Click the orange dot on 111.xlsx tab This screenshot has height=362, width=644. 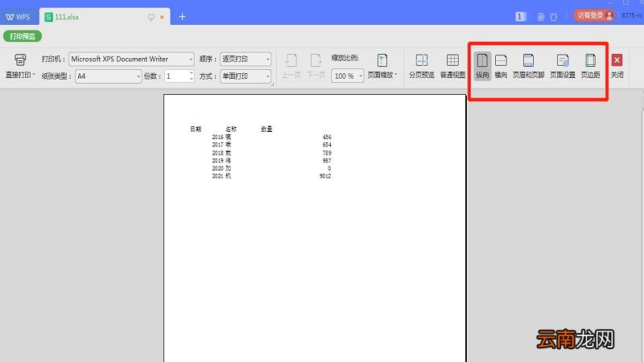click(x=162, y=17)
